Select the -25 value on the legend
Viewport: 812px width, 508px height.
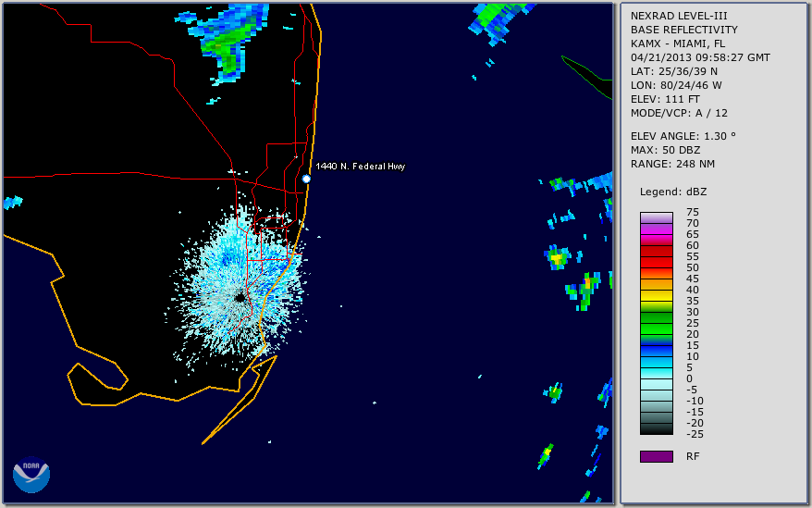695,434
